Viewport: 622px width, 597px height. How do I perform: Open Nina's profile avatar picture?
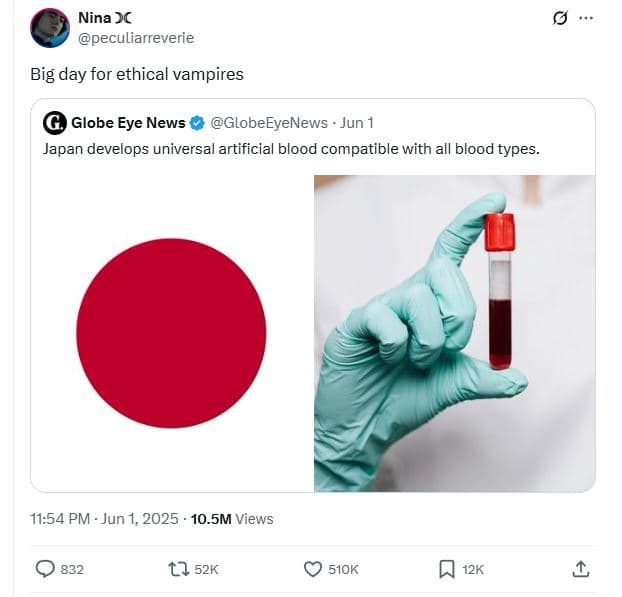pos(50,28)
